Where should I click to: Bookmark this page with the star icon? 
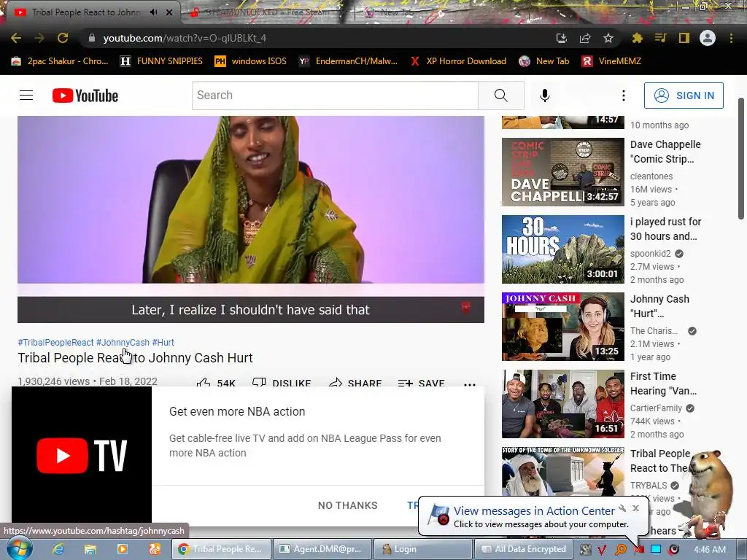click(x=608, y=38)
